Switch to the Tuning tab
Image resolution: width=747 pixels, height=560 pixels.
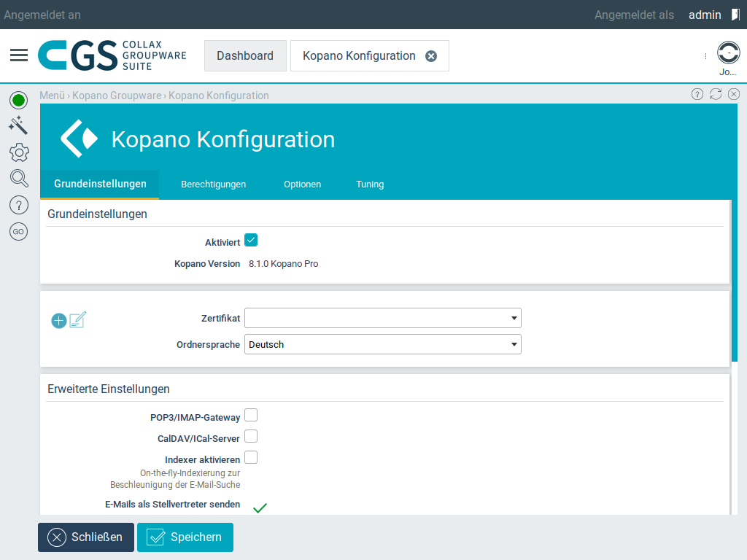pyautogui.click(x=370, y=184)
